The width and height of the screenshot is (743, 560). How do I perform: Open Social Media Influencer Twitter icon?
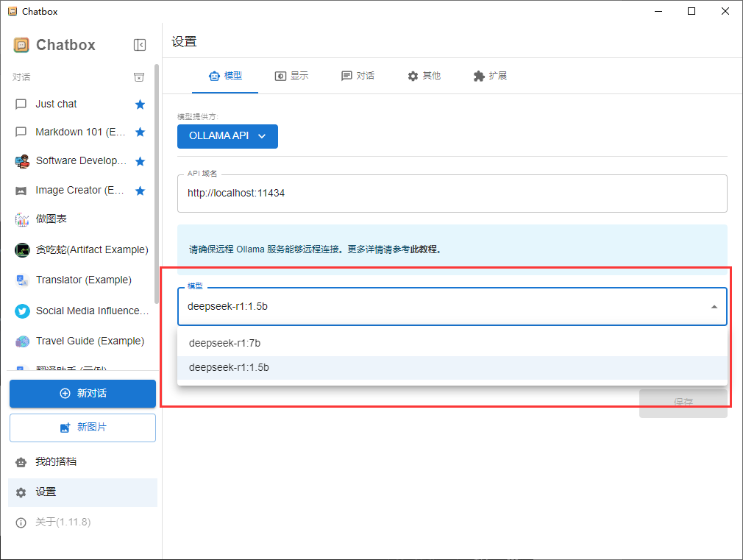[22, 311]
